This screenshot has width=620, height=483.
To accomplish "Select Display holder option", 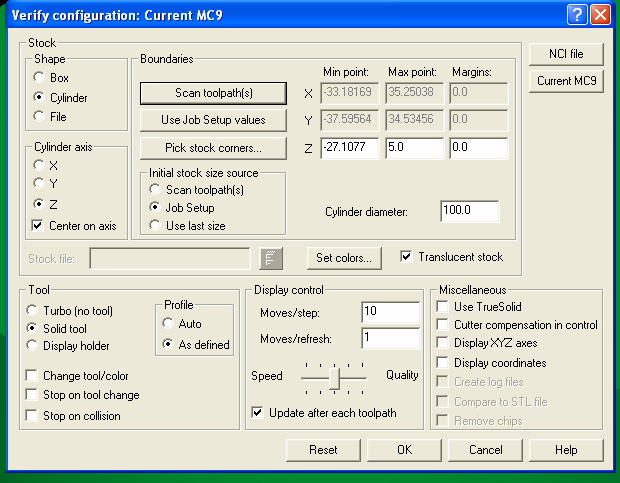I will coord(32,345).
